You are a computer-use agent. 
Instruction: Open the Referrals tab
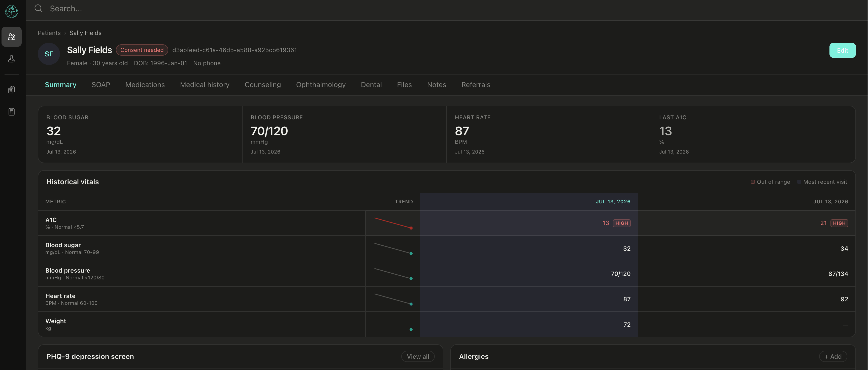coord(476,85)
